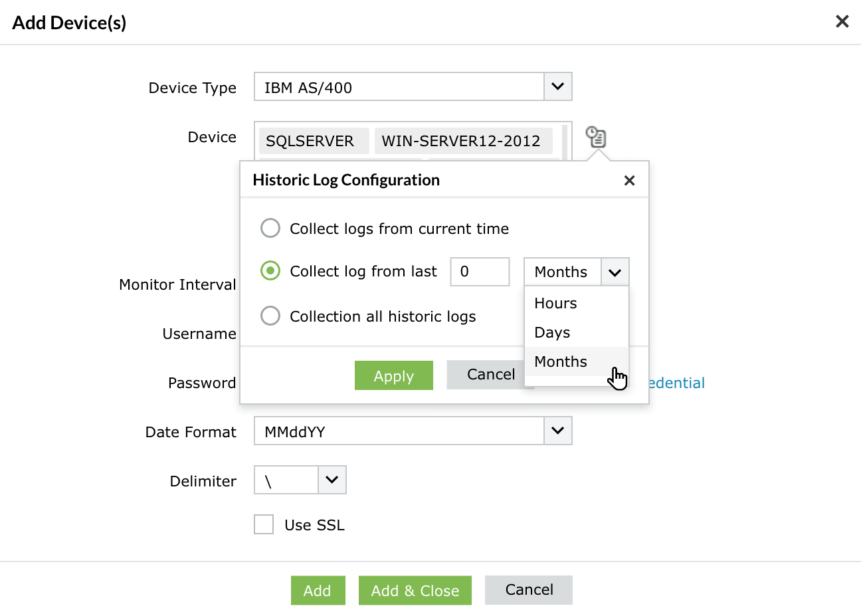Click the log duration number field

pyautogui.click(x=480, y=272)
